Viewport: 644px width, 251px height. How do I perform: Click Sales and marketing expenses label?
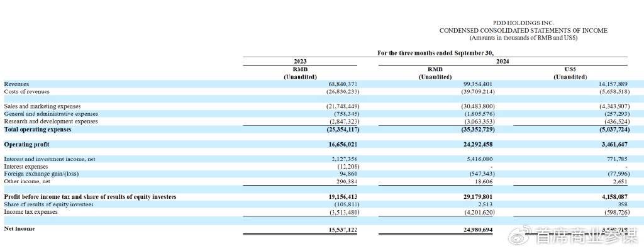42,106
